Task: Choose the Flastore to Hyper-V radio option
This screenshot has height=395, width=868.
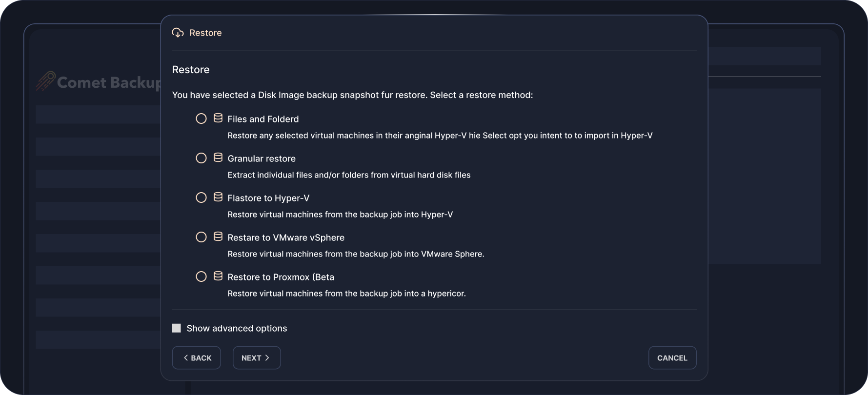Action: [x=201, y=197]
